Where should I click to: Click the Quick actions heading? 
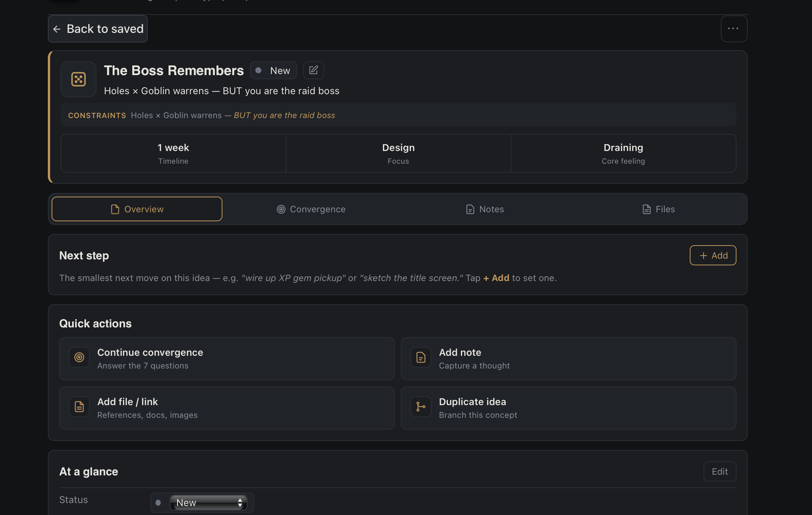tap(95, 323)
